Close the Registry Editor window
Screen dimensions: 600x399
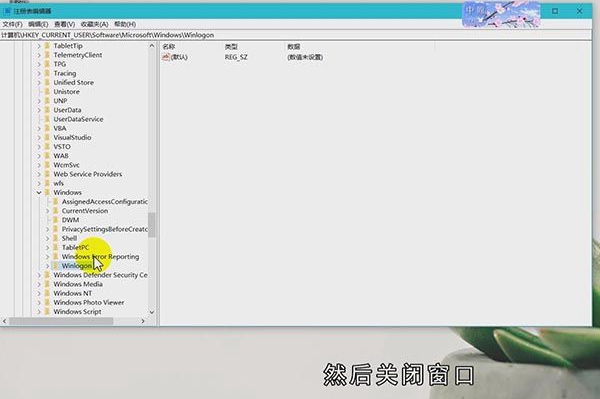coord(579,11)
